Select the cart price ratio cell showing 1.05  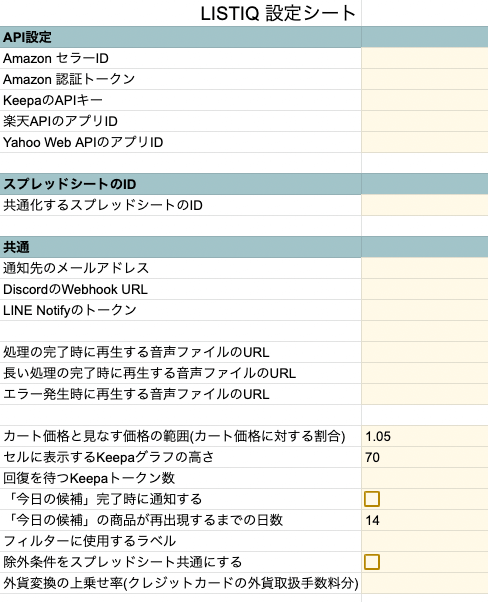(x=425, y=436)
